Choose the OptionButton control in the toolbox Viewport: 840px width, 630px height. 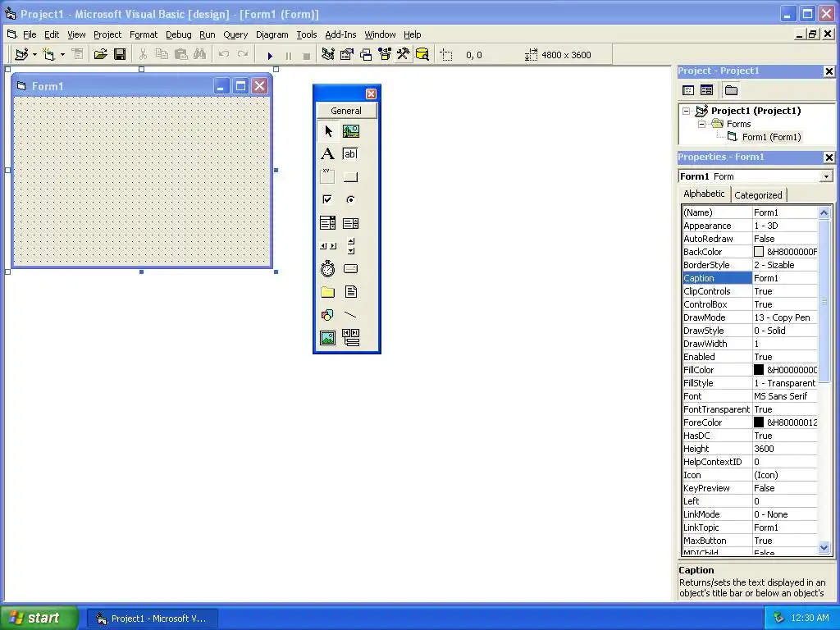pyautogui.click(x=351, y=200)
